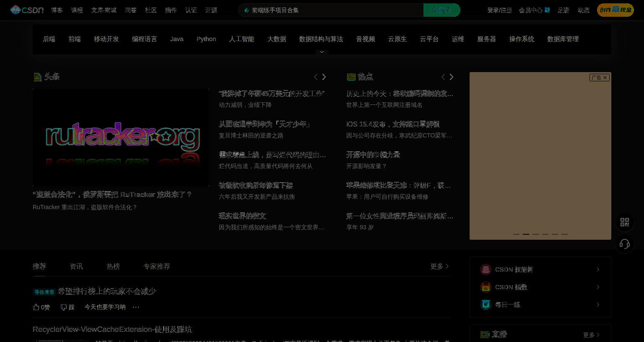
Task: Select the Python category
Action: pyautogui.click(x=206, y=39)
